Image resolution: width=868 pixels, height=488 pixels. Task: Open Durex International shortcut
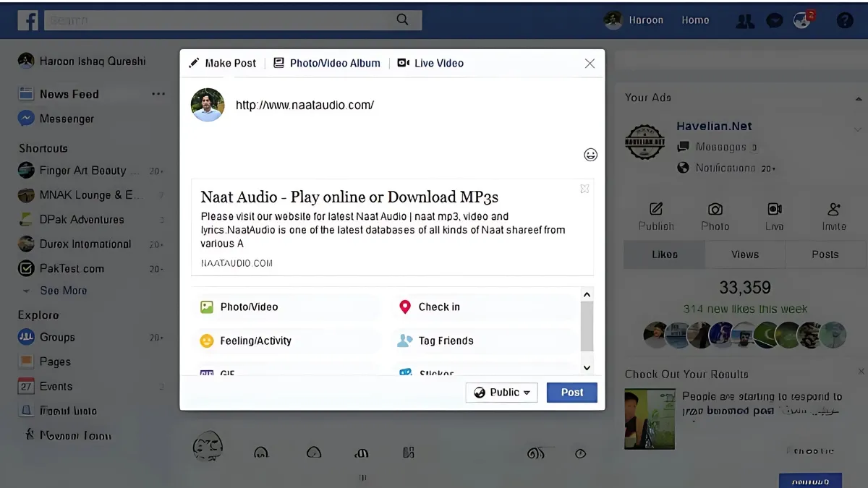point(75,244)
